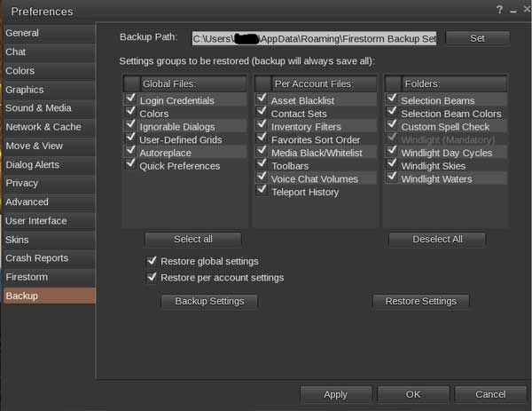The image size is (532, 411).
Task: Toggle Restore global settings checkbox
Action: click(152, 261)
